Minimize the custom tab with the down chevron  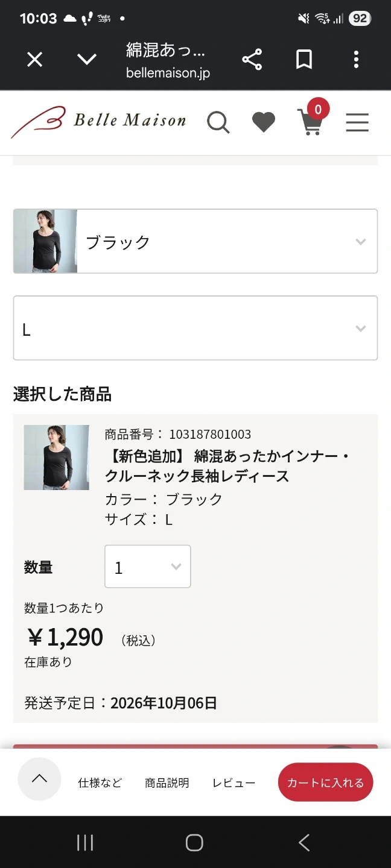87,59
